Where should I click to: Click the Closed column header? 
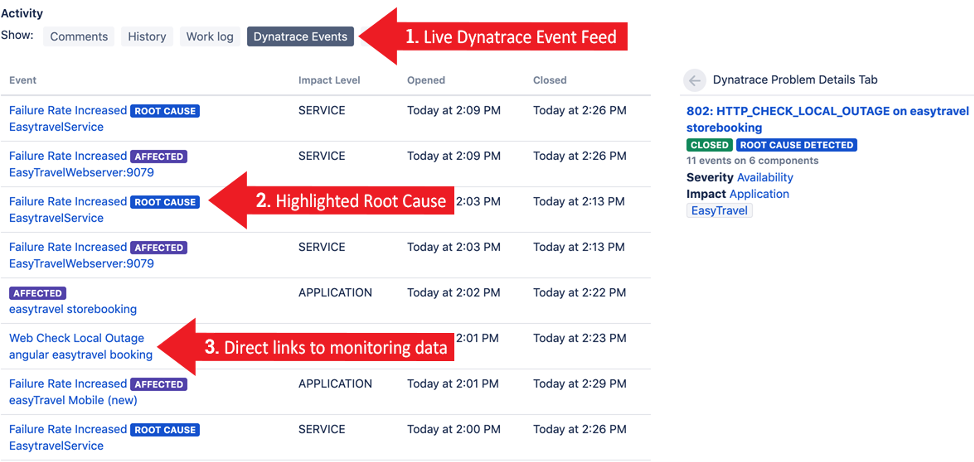click(x=550, y=80)
